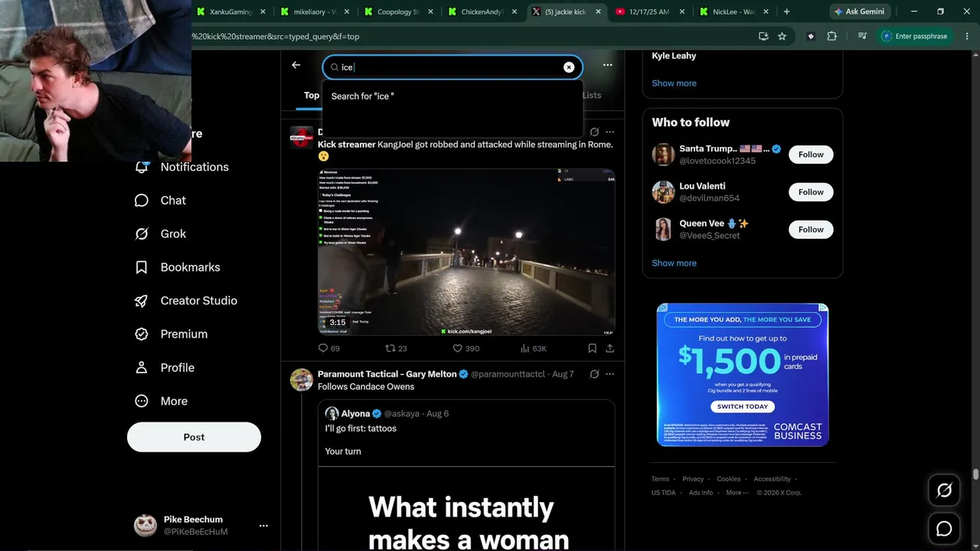Like the KangJoel tweet with 390 likes
980x551 pixels.
point(465,348)
